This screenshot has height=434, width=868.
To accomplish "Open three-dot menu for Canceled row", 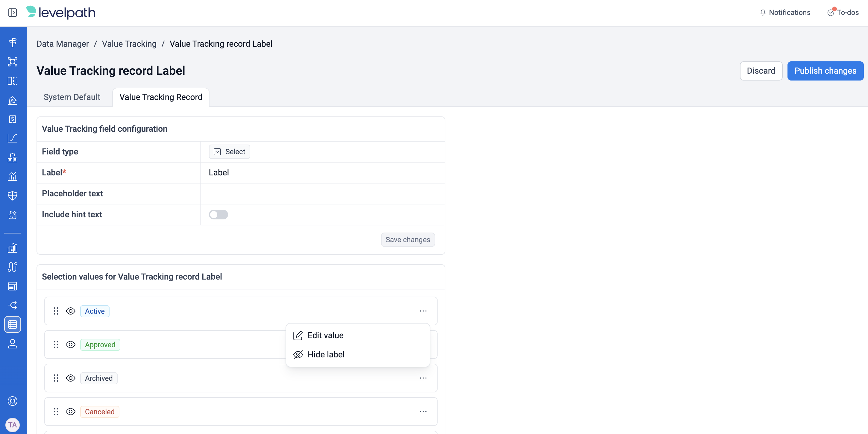I will click(x=423, y=412).
